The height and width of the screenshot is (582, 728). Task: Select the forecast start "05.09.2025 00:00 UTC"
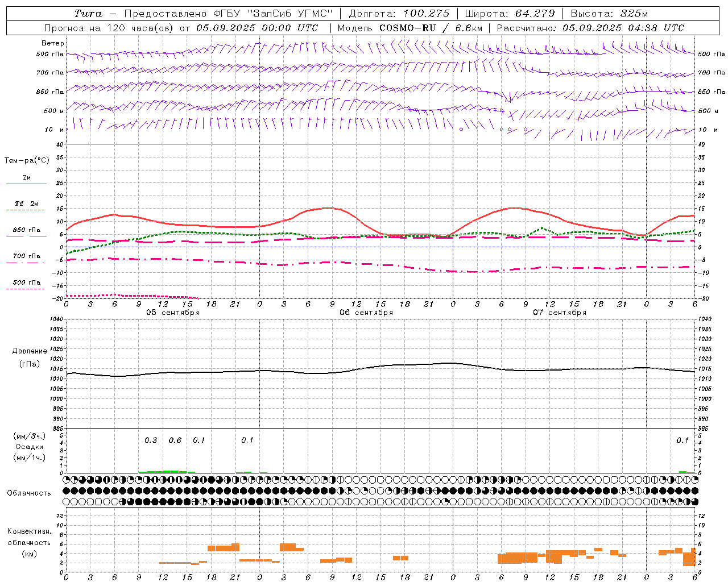click(x=257, y=28)
